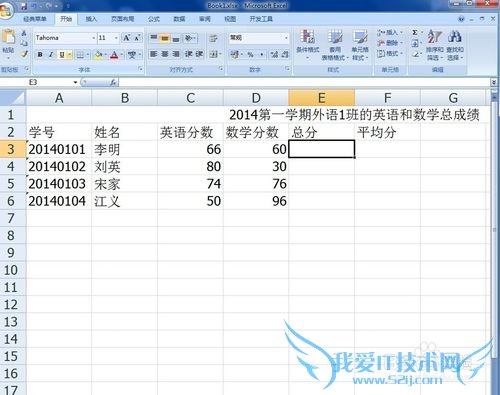Toggle Underline formatting
The width and height of the screenshot is (500, 395).
(x=62, y=54)
